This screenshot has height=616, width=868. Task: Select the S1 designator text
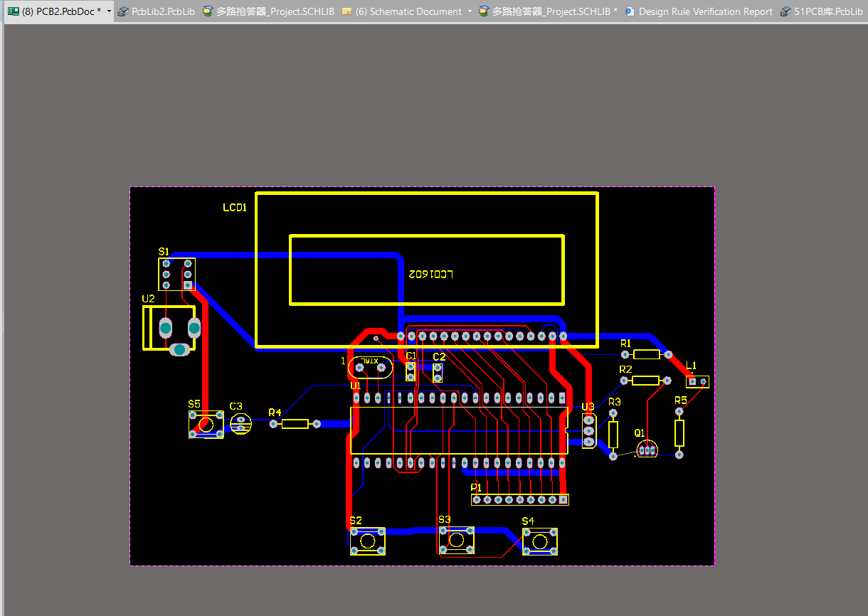coord(164,252)
